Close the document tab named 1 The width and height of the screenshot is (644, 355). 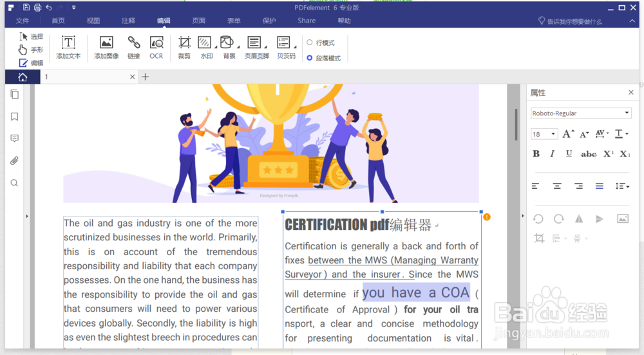pos(132,77)
